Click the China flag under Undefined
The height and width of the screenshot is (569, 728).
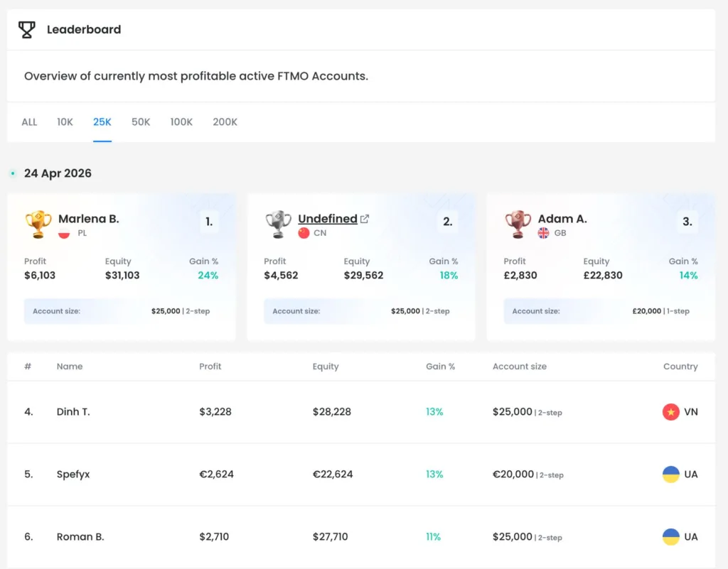click(304, 233)
